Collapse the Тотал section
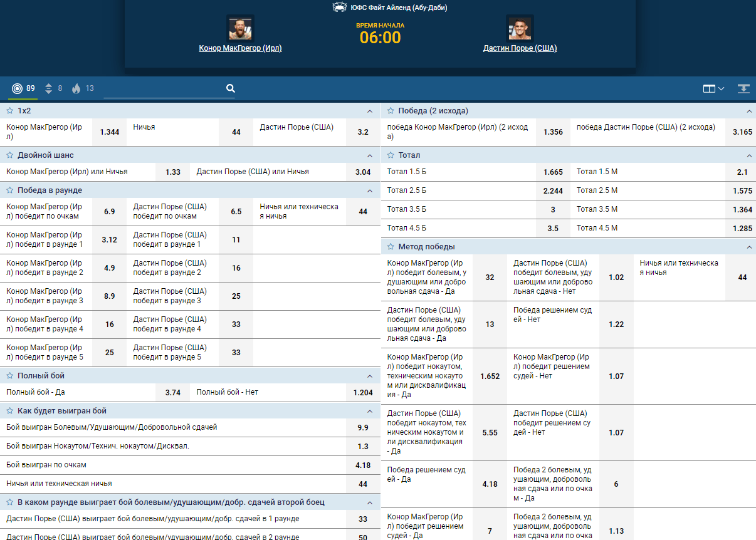The image size is (756, 540). (749, 155)
